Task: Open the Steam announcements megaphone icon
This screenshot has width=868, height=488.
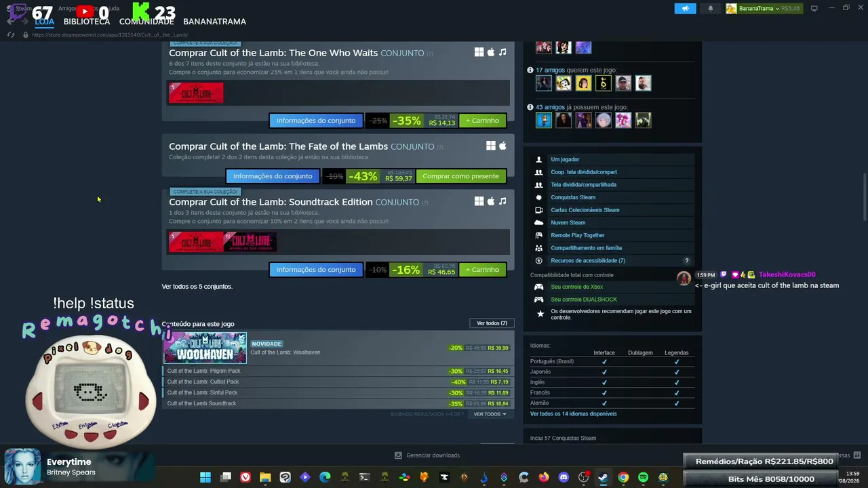Action: [x=685, y=8]
